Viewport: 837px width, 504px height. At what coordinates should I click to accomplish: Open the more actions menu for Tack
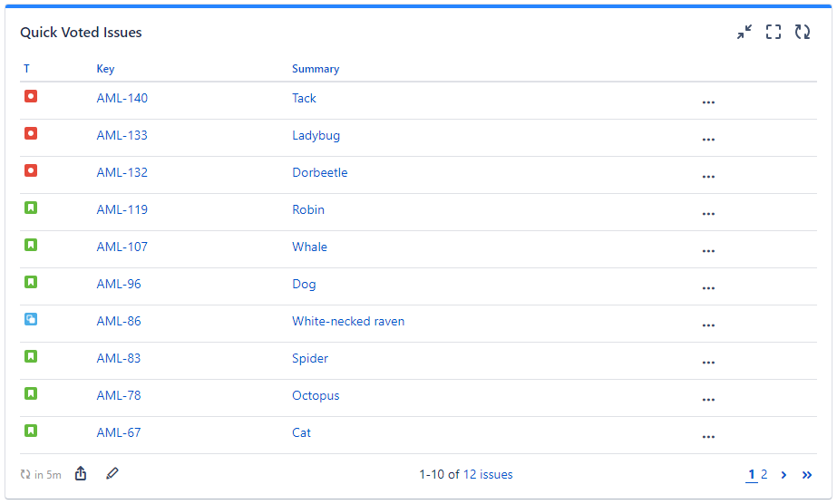(x=708, y=102)
